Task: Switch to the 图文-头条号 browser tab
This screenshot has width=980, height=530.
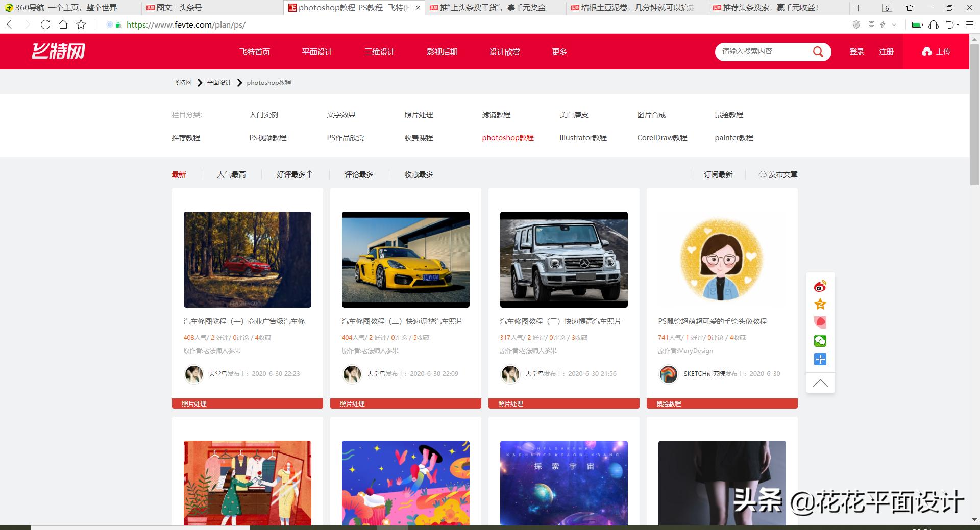Action: coord(176,8)
